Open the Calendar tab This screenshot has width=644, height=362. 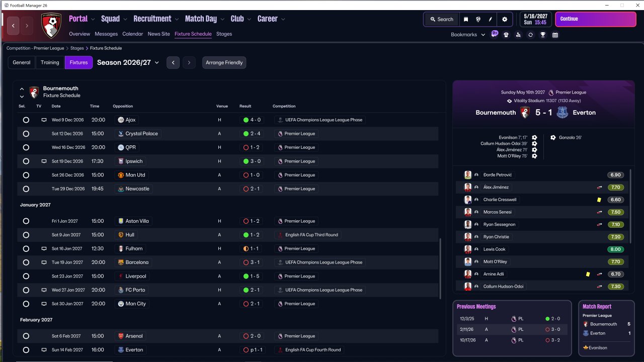tap(133, 34)
